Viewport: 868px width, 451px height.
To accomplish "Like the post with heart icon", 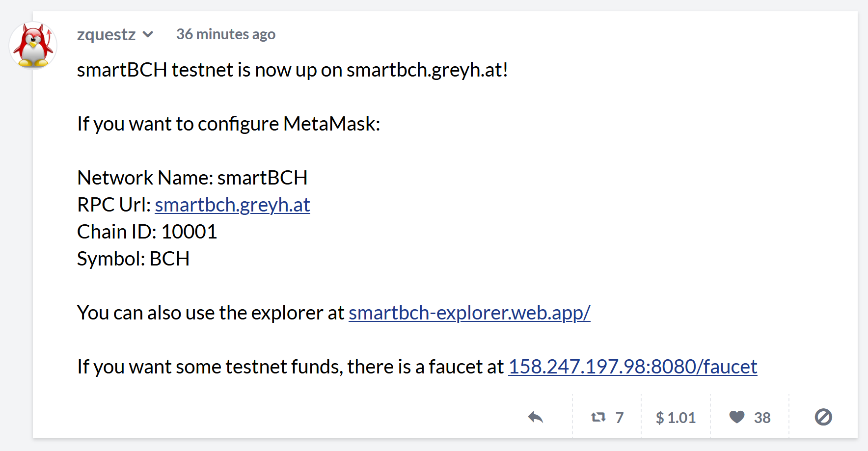I will click(x=737, y=417).
